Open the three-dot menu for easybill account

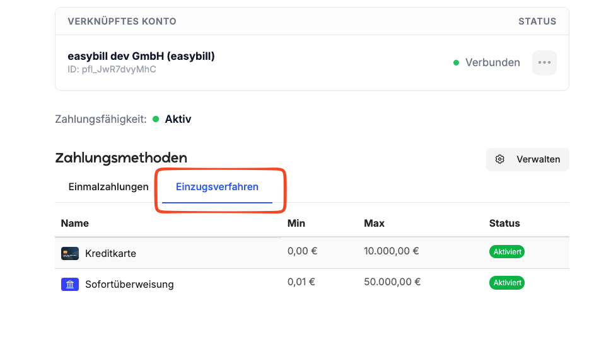pyautogui.click(x=544, y=63)
